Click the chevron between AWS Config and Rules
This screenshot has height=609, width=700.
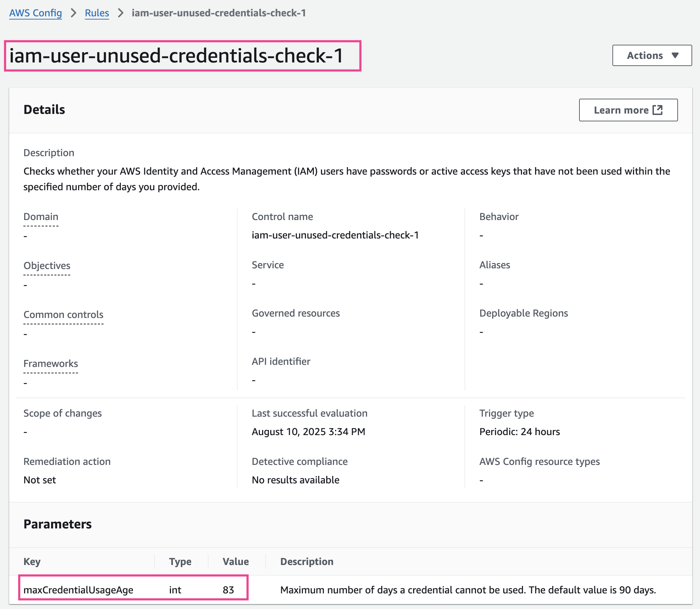tap(73, 13)
